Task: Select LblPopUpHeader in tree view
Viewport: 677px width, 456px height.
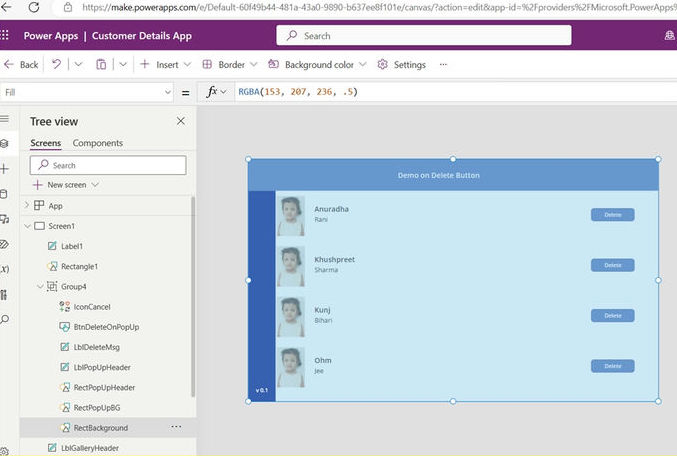Action: (102, 367)
